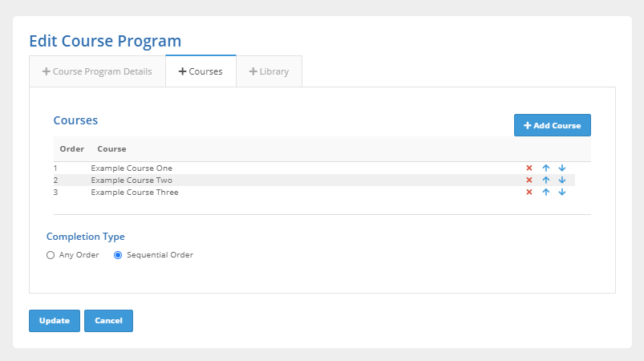Remove Example Course Two with red X
This screenshot has width=644, height=361.
[x=529, y=180]
